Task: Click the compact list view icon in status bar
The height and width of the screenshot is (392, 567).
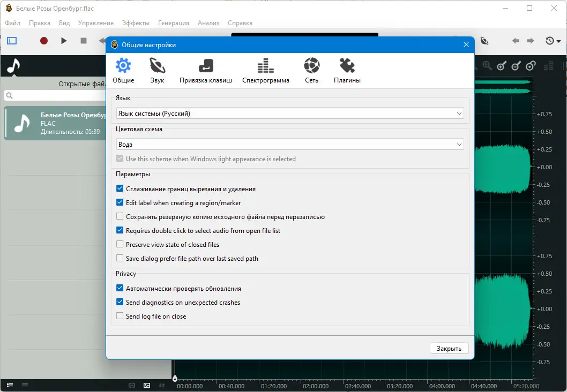Action: coord(25,385)
